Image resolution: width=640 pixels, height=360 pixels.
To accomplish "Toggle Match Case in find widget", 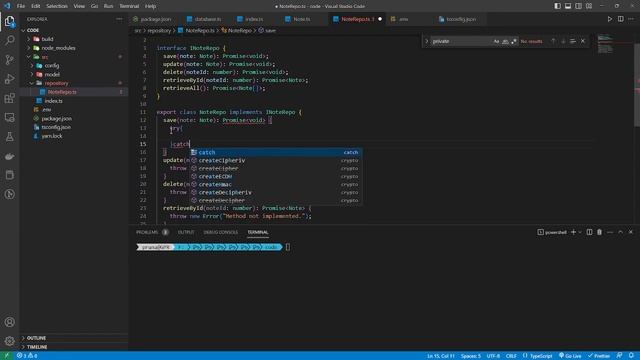I will pyautogui.click(x=496, y=41).
